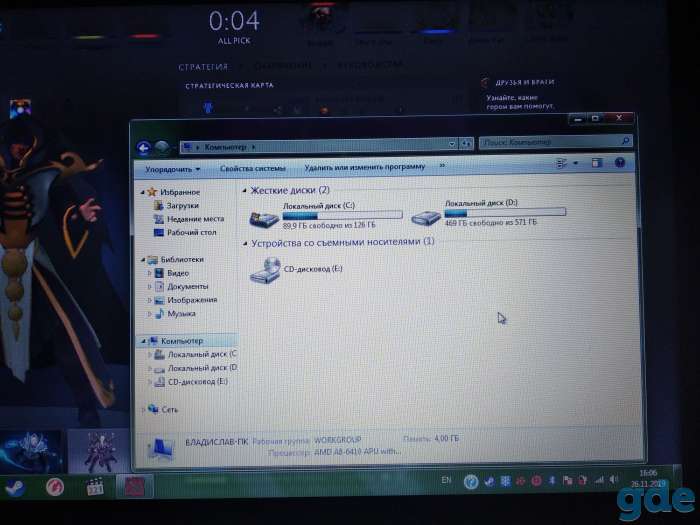
Task: Click the Steam icon in the system tray
Action: pyautogui.click(x=489, y=481)
